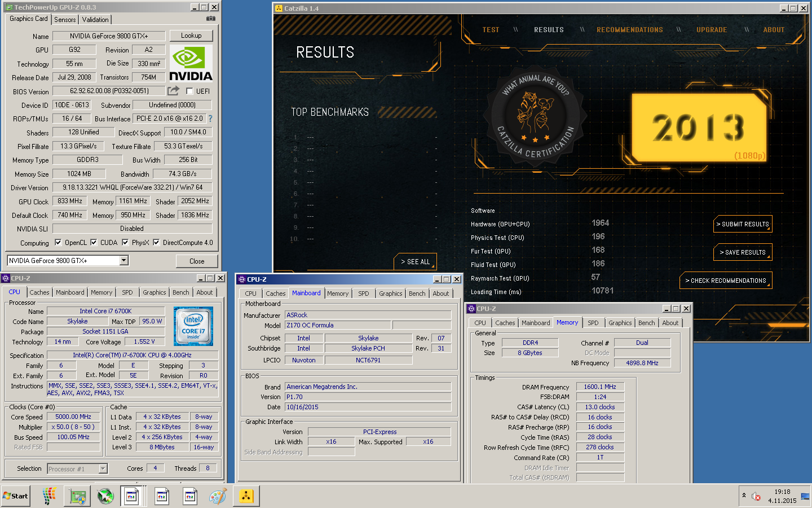Click the CAS# Latency 13.0 clocks value
812x508 pixels.
(x=600, y=407)
